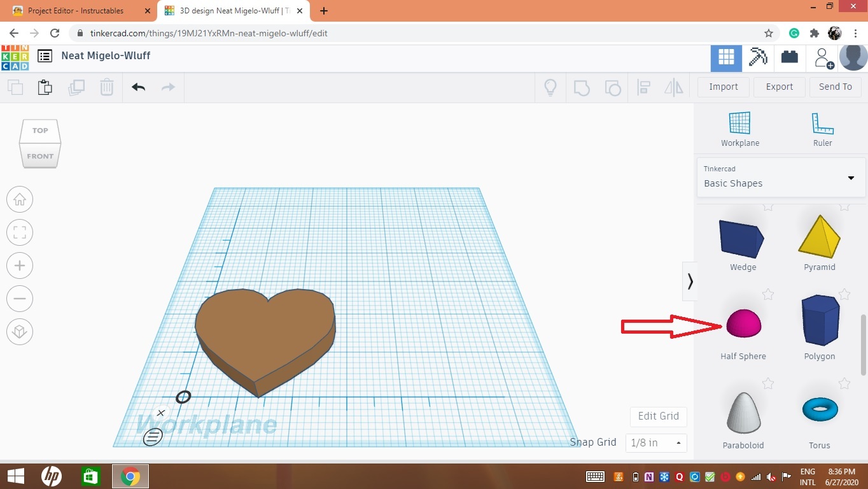Collapse the shapes panel with the chevron
The width and height of the screenshot is (868, 489).
(x=690, y=281)
